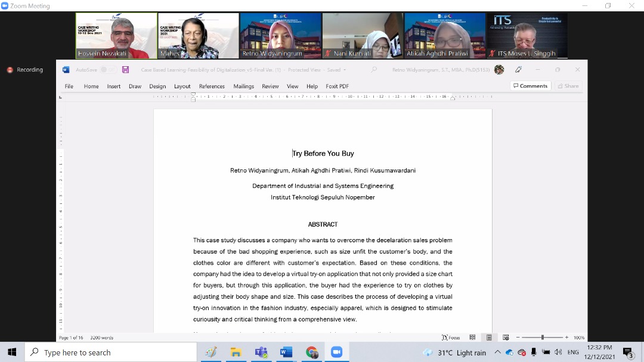Open the Windows Start menu
The image size is (644, 362).
(x=12, y=352)
